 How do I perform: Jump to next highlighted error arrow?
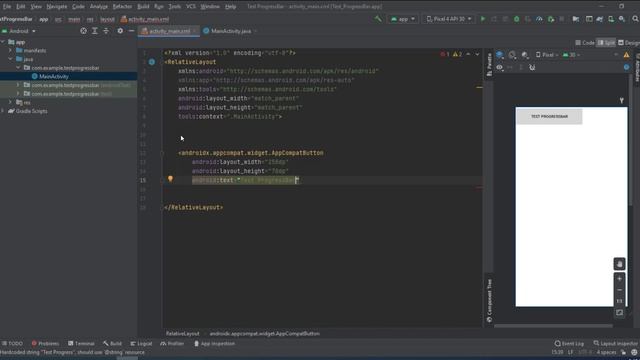(477, 54)
